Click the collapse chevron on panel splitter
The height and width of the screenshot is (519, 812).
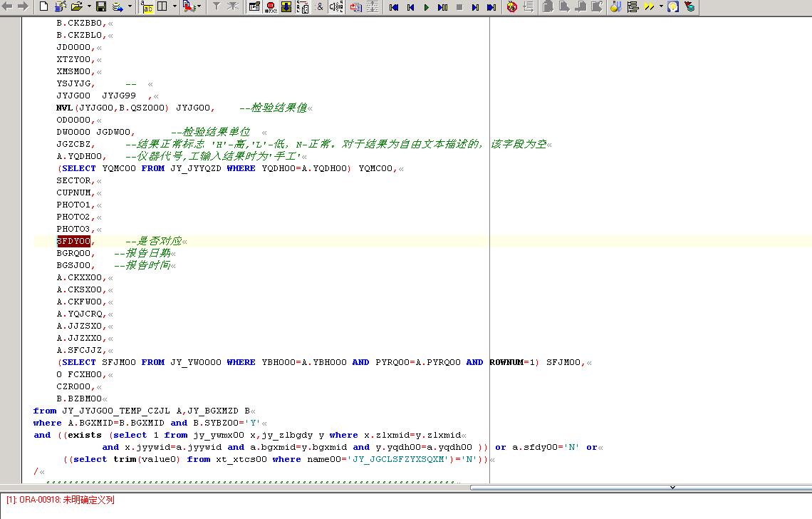672,488
